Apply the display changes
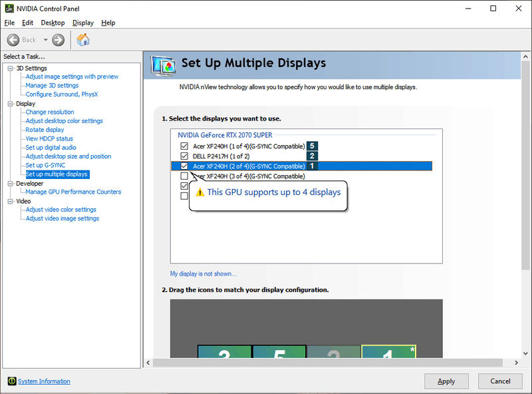The height and width of the screenshot is (394, 532). click(446, 381)
